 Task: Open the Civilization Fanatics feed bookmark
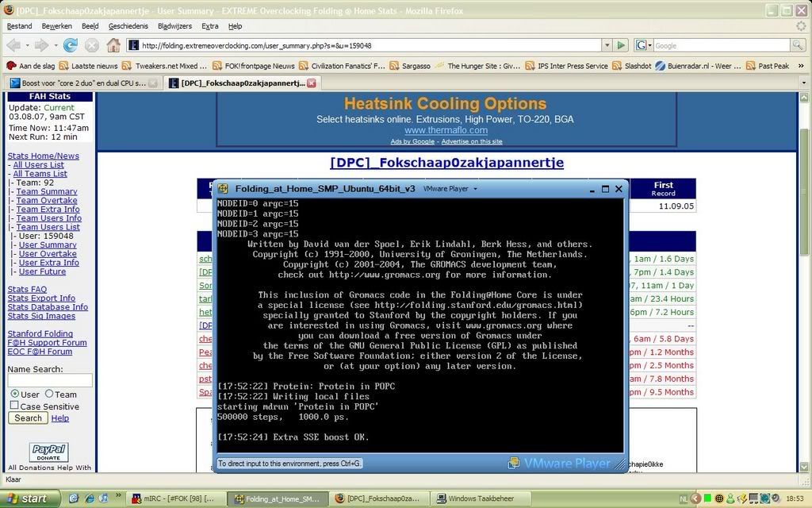coord(343,66)
